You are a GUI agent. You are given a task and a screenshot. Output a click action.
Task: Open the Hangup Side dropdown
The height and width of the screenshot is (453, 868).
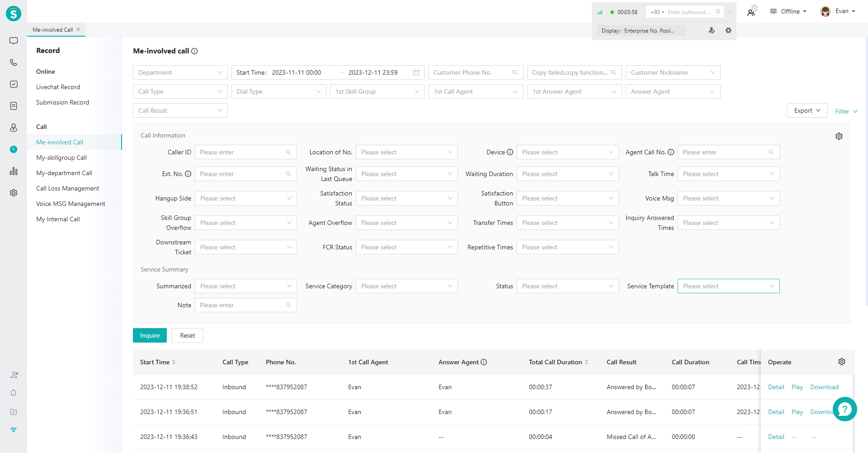click(246, 198)
